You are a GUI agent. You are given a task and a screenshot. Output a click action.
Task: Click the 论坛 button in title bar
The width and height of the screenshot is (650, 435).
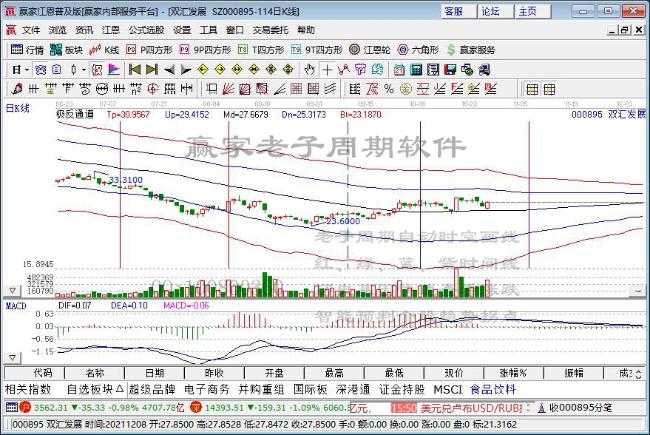pos(495,11)
